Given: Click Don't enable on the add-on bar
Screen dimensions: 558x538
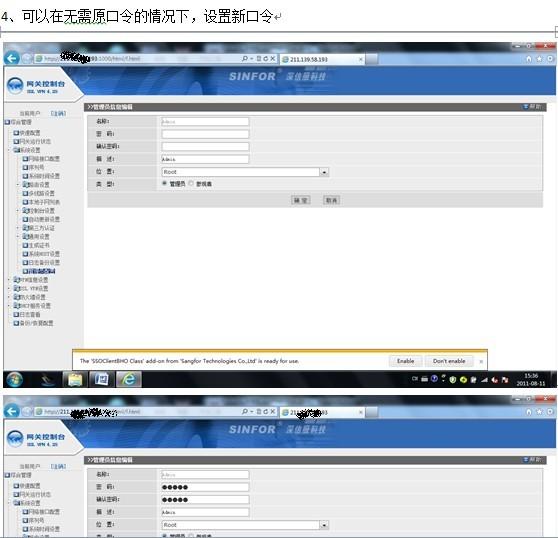Looking at the screenshot, I should [449, 361].
